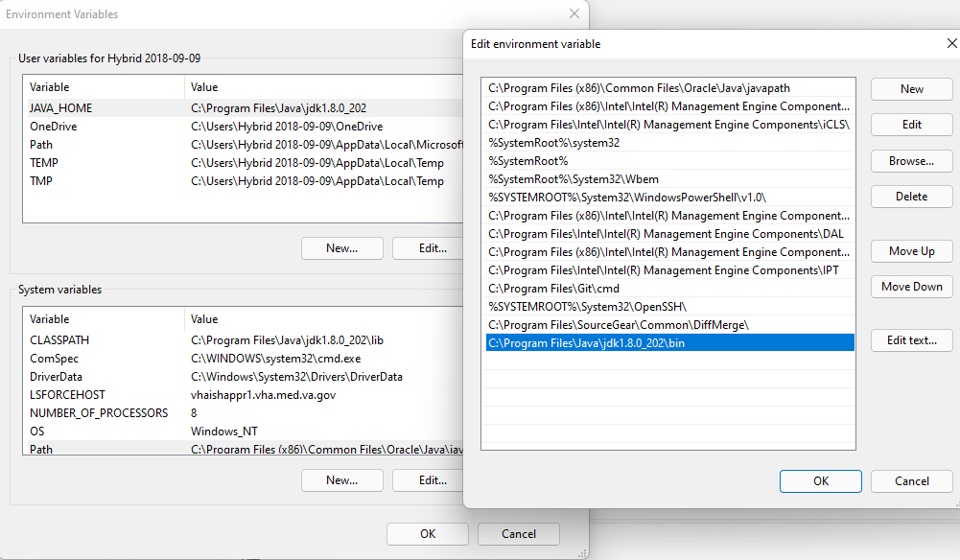The image size is (960, 560).
Task: Select the OneDrive user variable row
Action: 245,127
